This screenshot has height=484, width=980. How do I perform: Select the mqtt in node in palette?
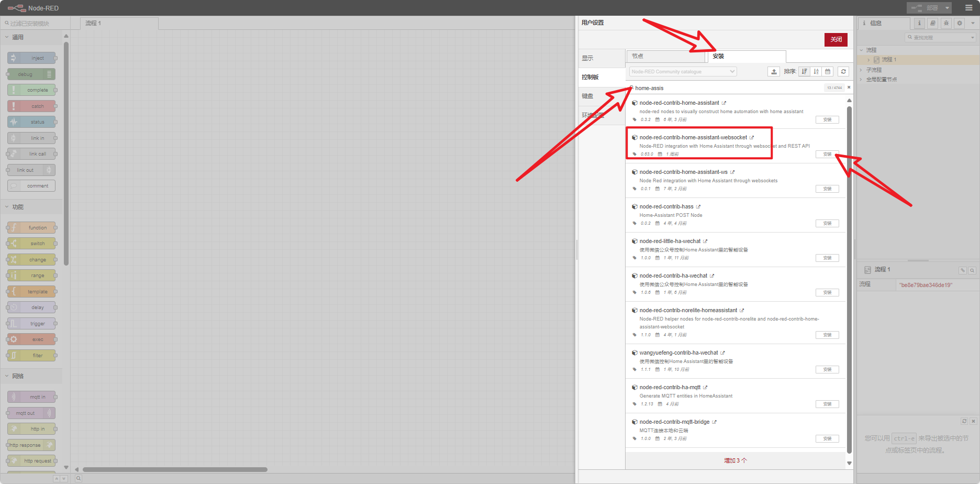point(32,397)
